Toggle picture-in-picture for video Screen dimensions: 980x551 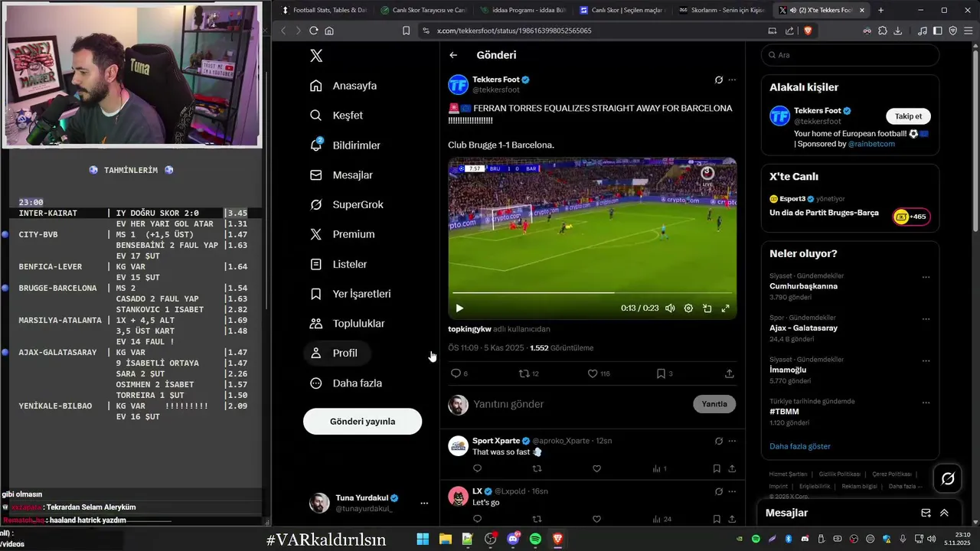tap(707, 308)
